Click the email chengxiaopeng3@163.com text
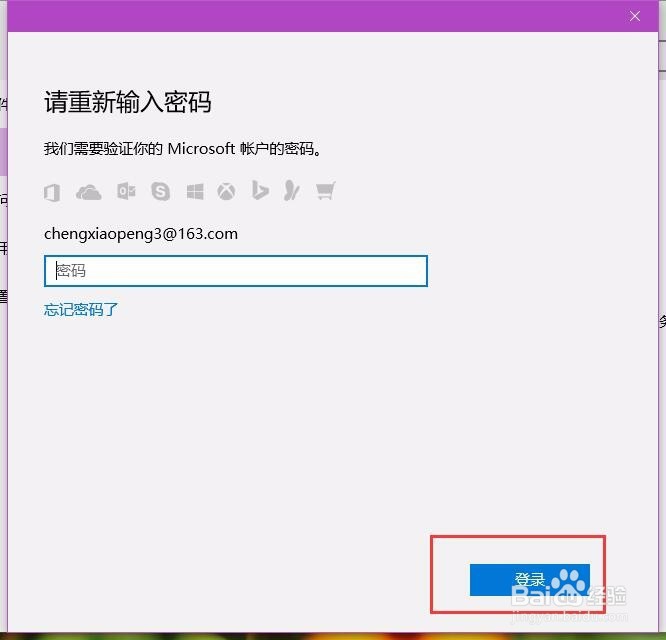The height and width of the screenshot is (640, 666). point(141,234)
